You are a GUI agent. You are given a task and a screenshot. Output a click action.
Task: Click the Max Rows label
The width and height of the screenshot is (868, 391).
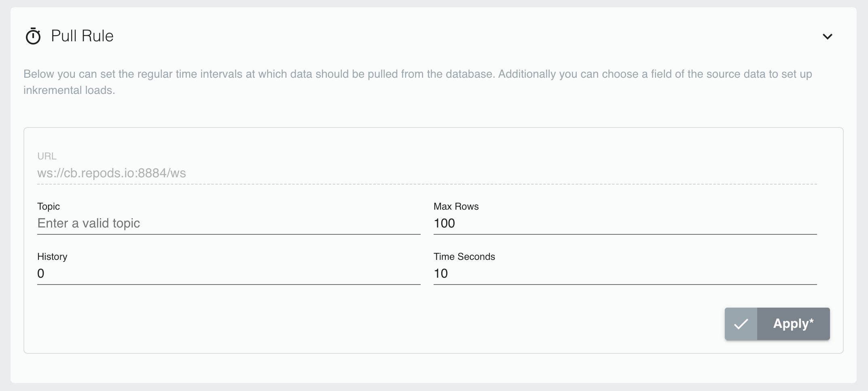[x=456, y=206]
